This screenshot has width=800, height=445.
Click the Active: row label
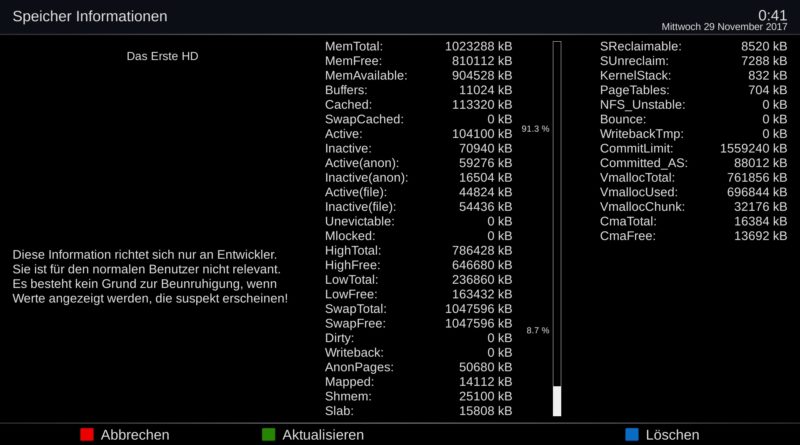tap(343, 134)
